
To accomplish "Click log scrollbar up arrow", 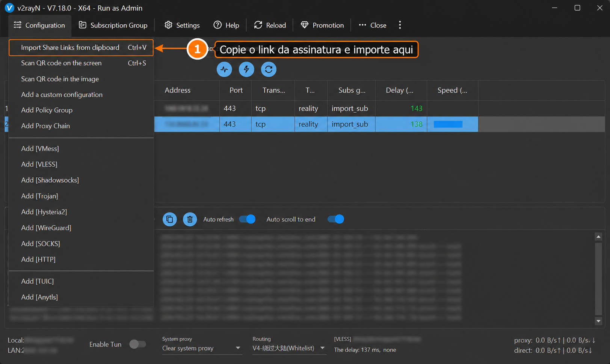I will click(598, 237).
